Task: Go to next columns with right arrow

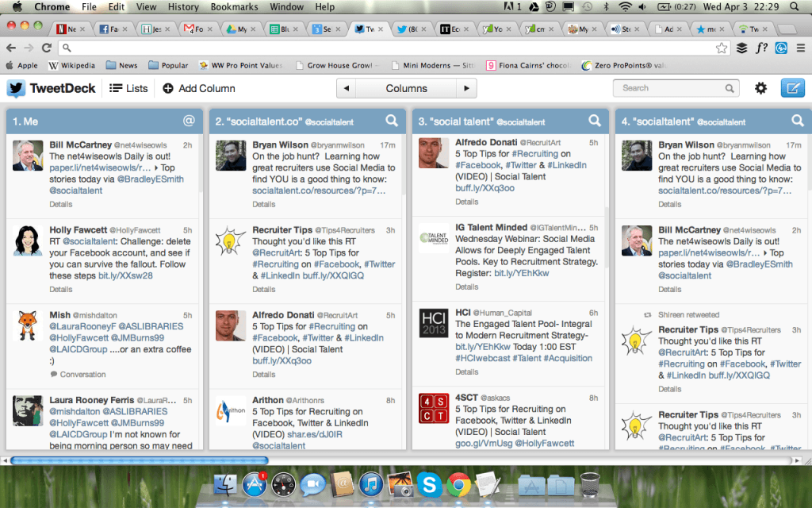Action: pos(466,88)
